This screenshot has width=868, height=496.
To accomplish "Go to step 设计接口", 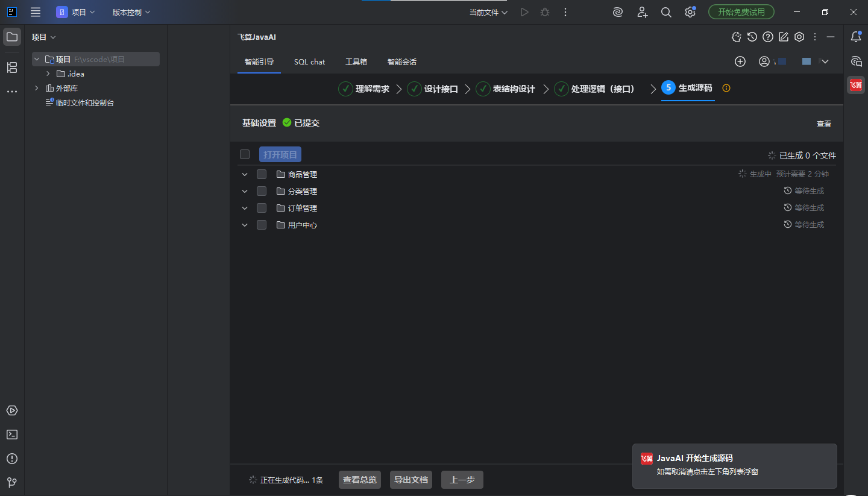I will (432, 89).
